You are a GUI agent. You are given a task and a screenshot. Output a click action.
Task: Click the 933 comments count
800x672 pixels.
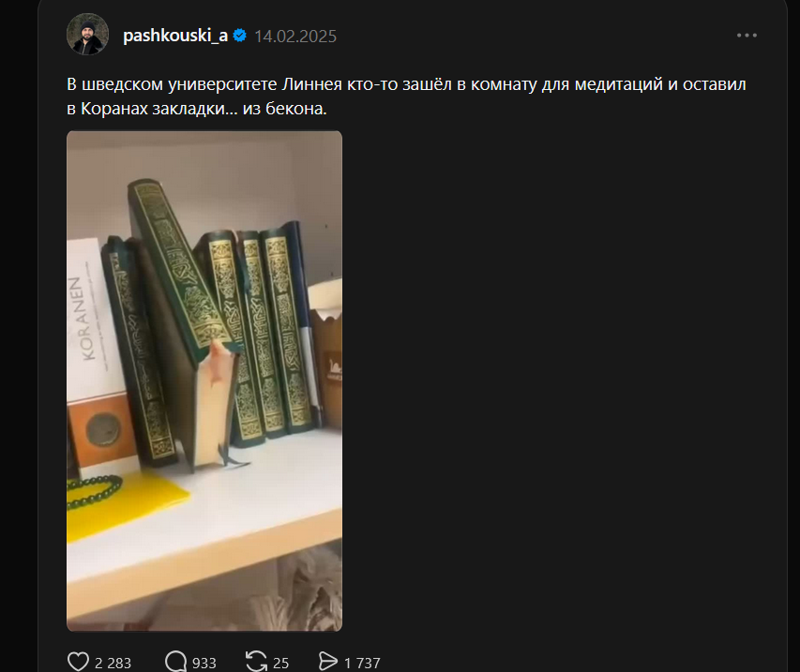[204, 663]
